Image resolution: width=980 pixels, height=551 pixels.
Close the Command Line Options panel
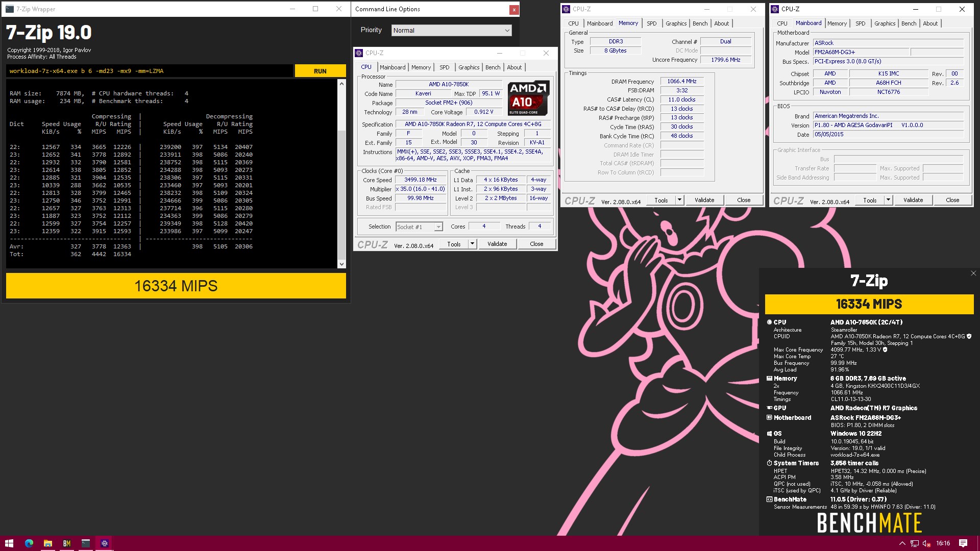[x=514, y=9]
